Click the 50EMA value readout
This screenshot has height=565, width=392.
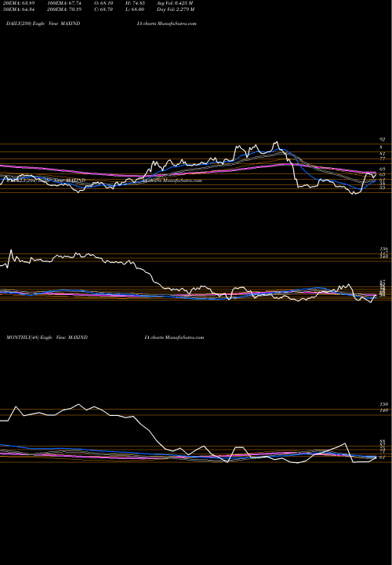(20, 9)
